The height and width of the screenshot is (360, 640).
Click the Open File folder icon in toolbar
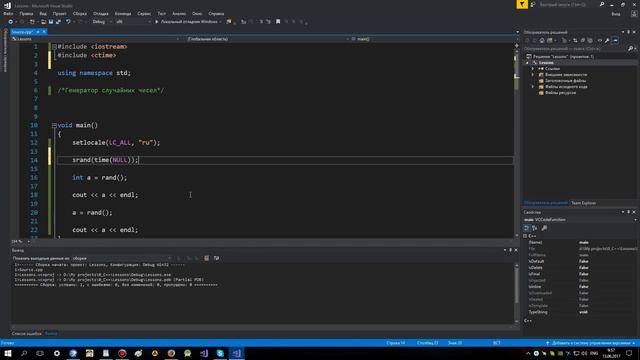tap(43, 22)
